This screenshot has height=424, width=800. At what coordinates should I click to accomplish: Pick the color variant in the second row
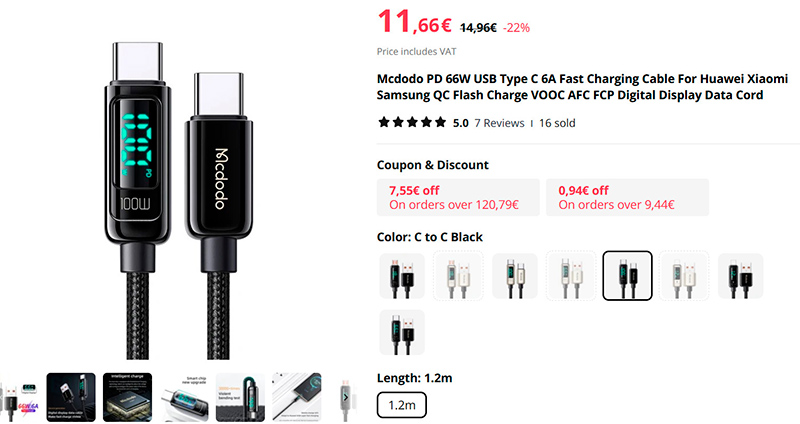[x=402, y=332]
